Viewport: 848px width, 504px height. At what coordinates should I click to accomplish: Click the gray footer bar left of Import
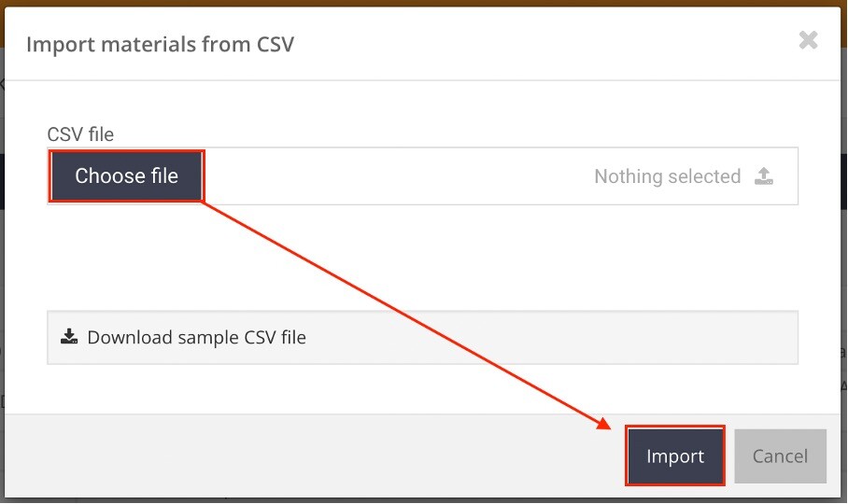314,455
